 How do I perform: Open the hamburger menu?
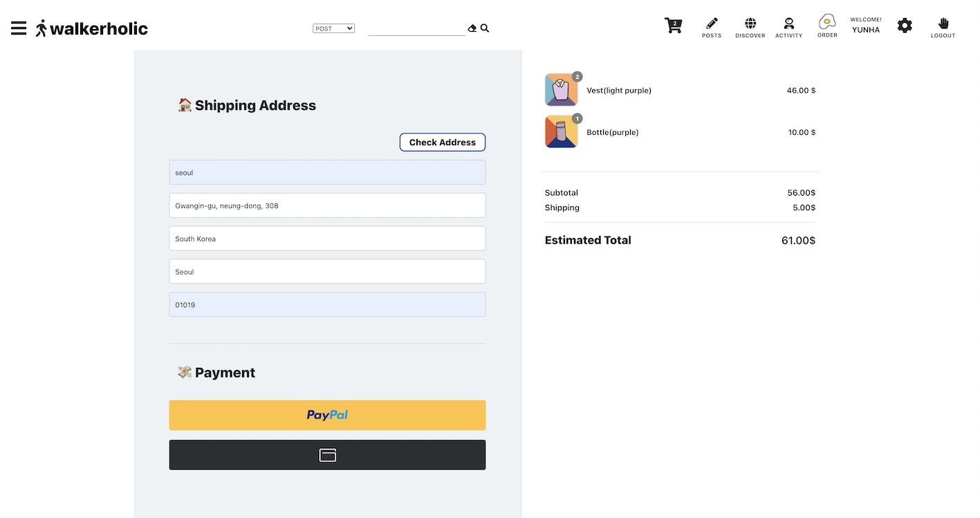click(19, 28)
